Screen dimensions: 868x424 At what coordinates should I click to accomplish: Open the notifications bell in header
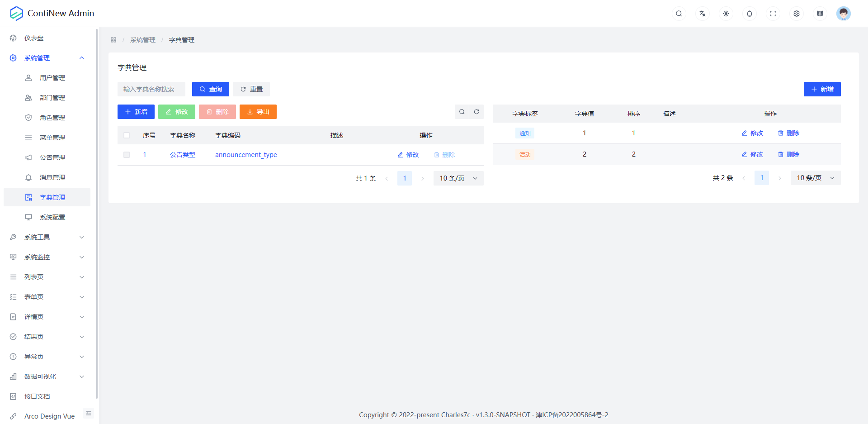(x=749, y=14)
